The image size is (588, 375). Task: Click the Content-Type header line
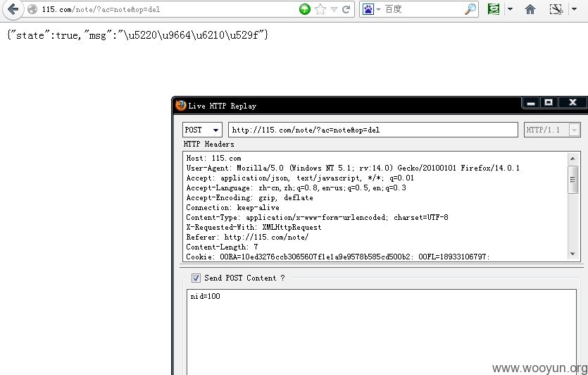click(318, 217)
